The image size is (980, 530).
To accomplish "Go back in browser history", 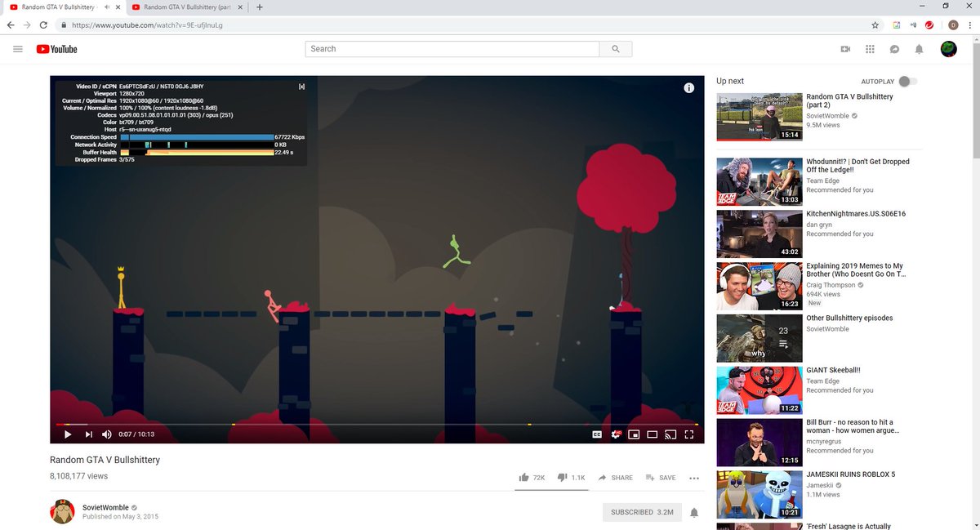I will [x=11, y=25].
